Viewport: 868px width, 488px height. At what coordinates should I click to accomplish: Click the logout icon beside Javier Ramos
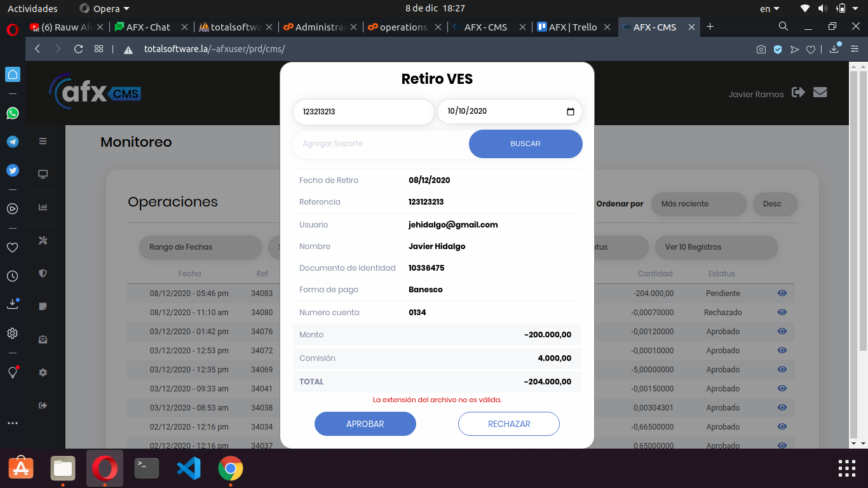pos(799,93)
